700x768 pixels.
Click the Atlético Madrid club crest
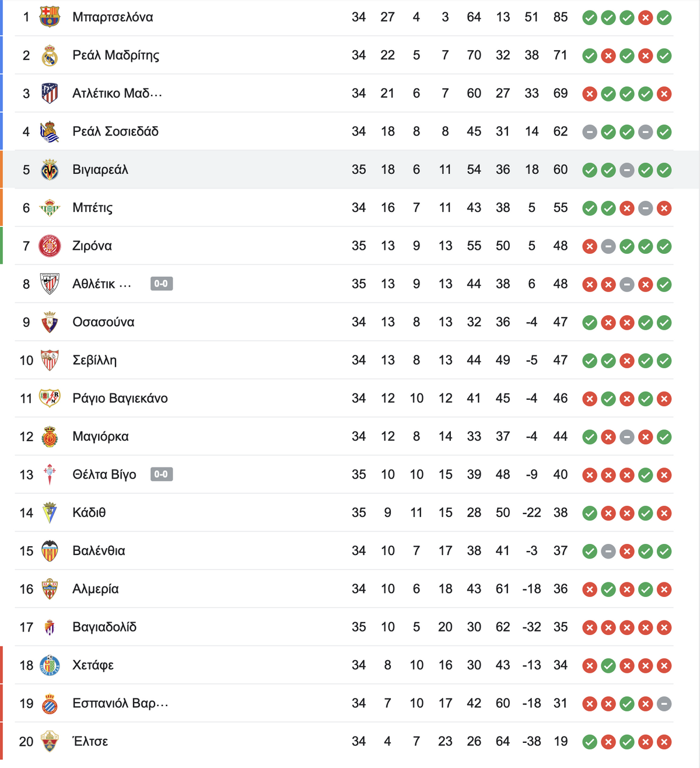(x=50, y=93)
